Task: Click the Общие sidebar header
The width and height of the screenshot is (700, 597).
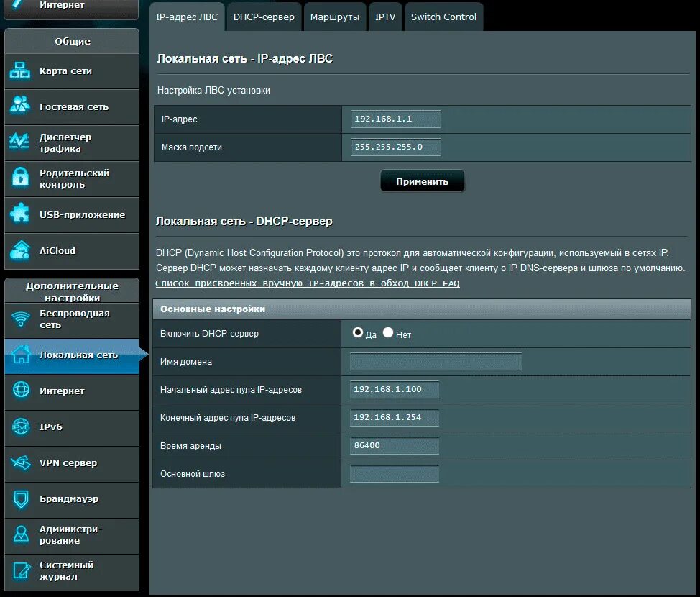Action: tap(72, 41)
